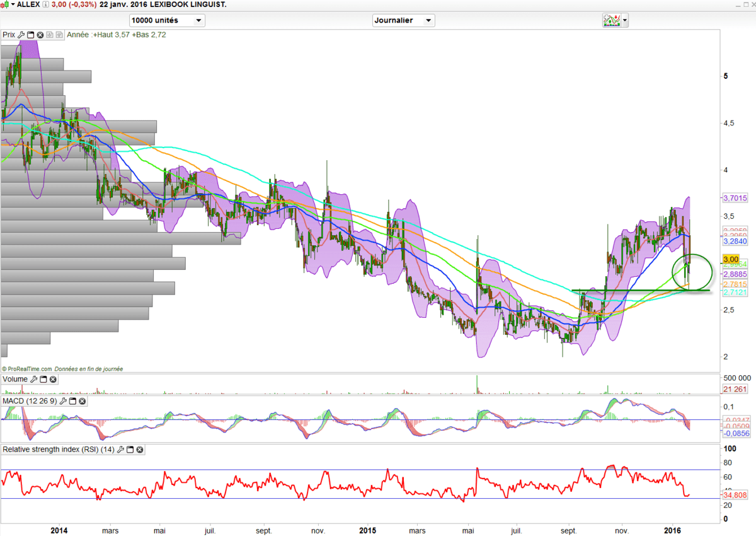Maximize the Volume panel
The width and height of the screenshot is (756, 536).
click(43, 380)
